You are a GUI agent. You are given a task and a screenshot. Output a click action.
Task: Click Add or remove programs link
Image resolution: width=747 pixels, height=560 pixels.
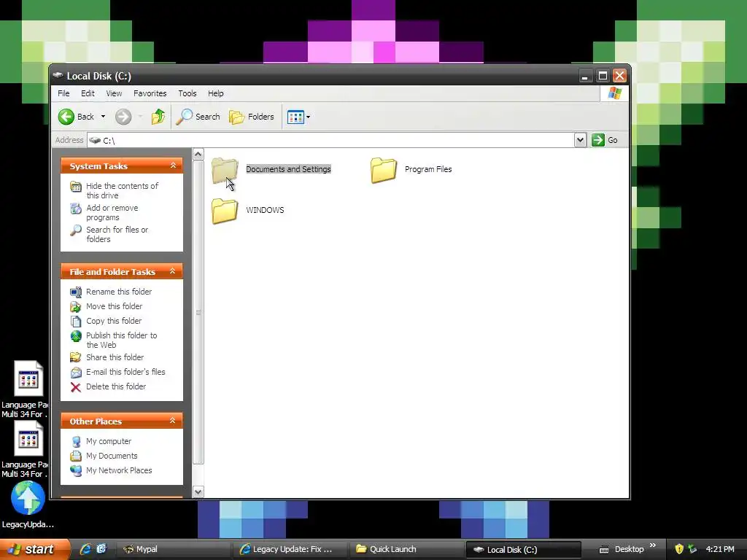coord(112,212)
